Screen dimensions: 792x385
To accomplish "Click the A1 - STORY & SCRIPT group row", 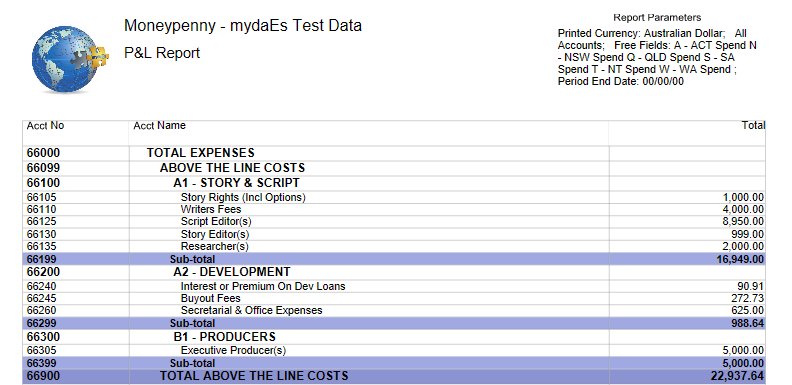I will coord(394,183).
